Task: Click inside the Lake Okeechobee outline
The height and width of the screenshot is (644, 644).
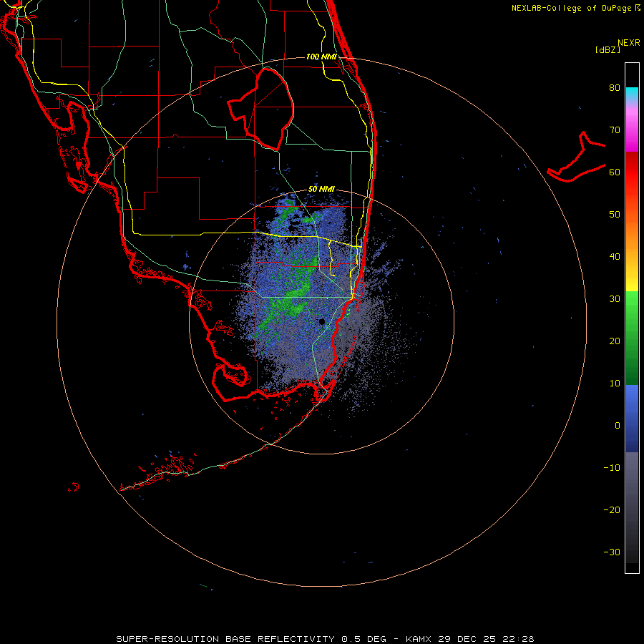Action: (267, 109)
